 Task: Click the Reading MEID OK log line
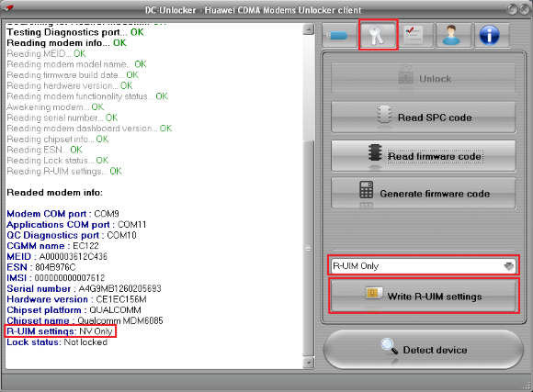pos(46,53)
